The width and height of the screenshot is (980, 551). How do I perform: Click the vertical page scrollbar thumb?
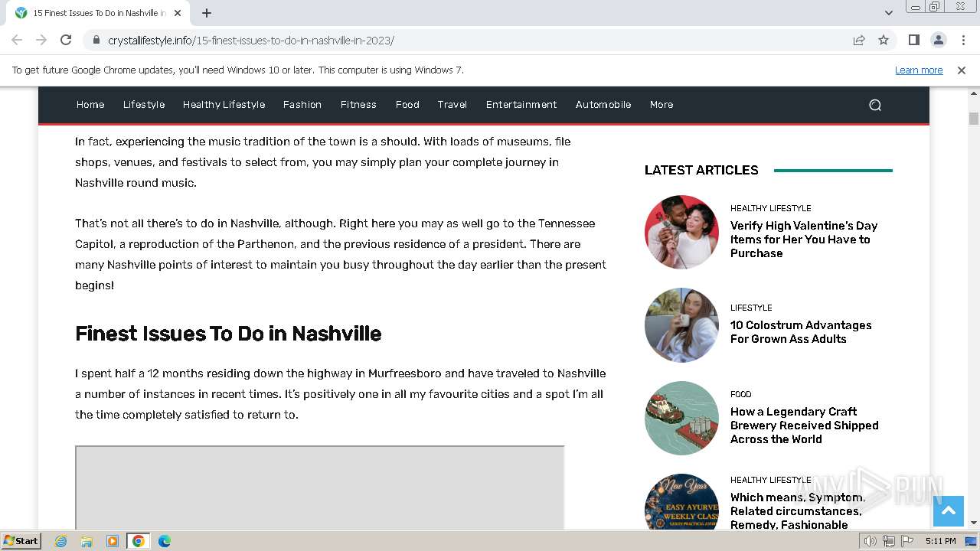pyautogui.click(x=974, y=119)
